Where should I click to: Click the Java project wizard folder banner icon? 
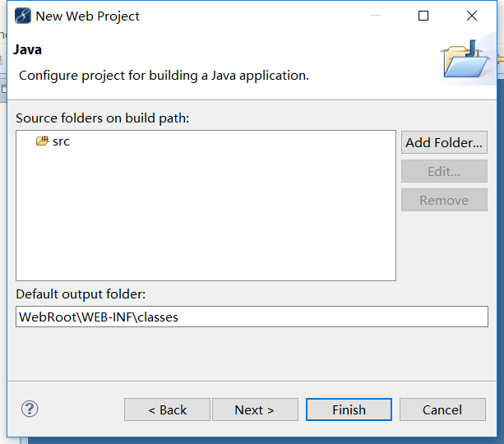[x=466, y=59]
